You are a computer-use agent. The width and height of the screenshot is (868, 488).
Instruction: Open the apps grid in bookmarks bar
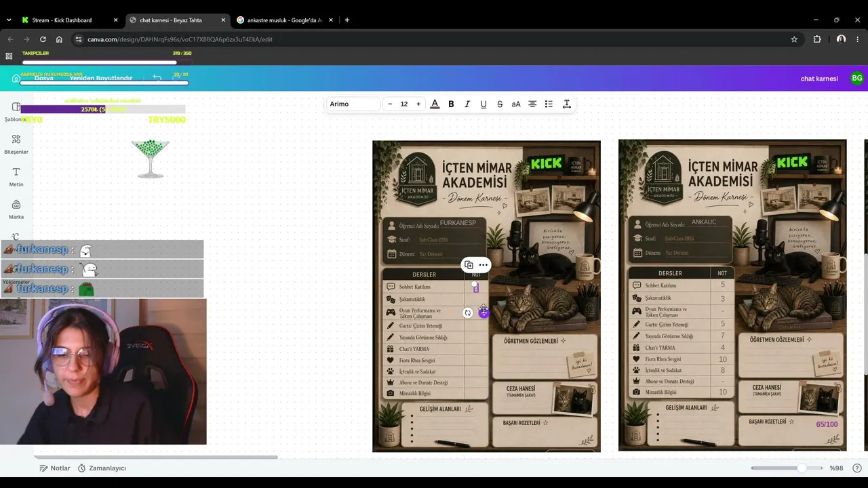9,56
